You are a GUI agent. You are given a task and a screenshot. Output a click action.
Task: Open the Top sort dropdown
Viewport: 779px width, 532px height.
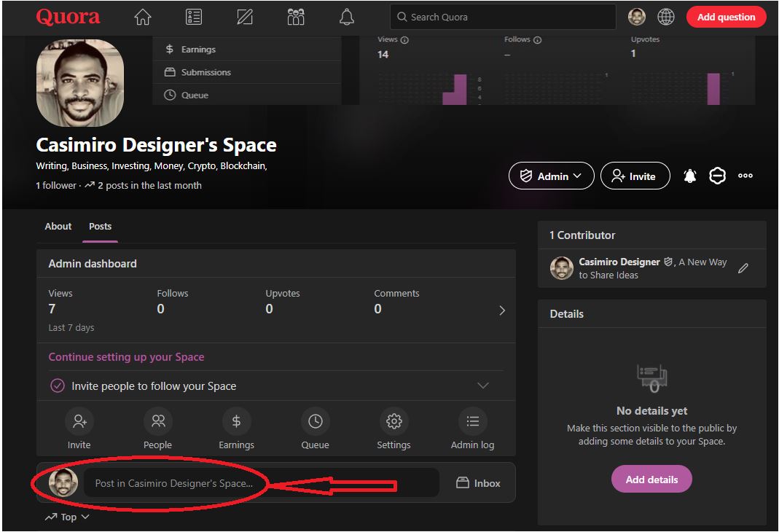67,517
